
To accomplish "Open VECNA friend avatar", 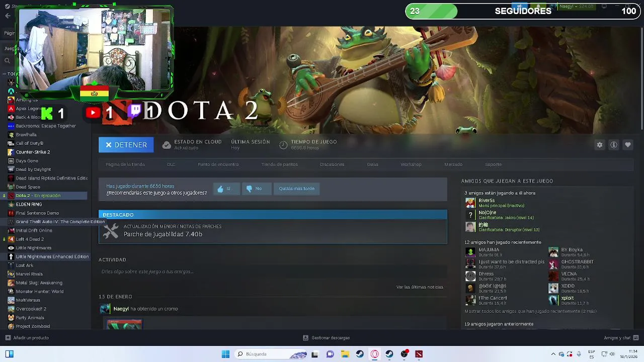I will [x=553, y=276].
